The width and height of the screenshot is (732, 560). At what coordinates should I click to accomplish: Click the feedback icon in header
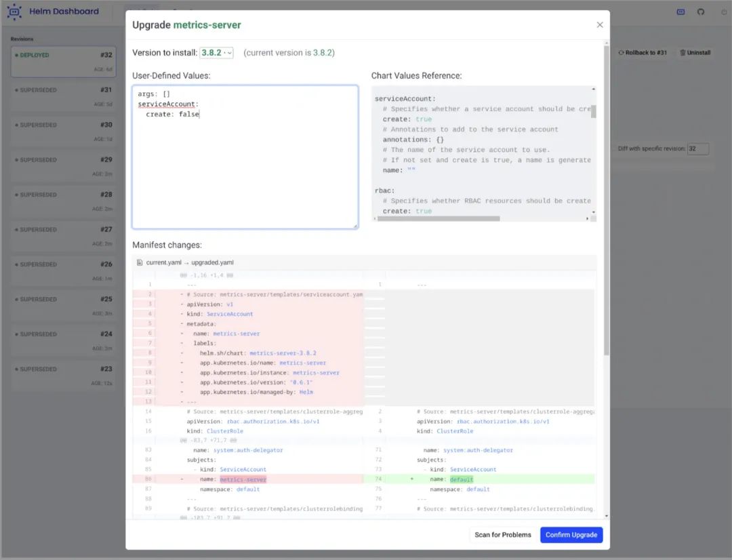pyautogui.click(x=680, y=12)
